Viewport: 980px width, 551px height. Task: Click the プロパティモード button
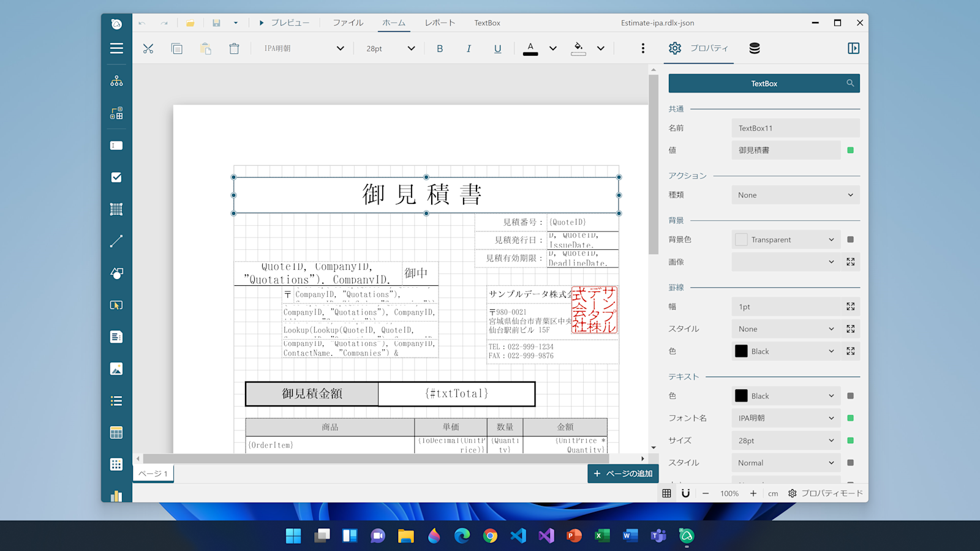(825, 493)
